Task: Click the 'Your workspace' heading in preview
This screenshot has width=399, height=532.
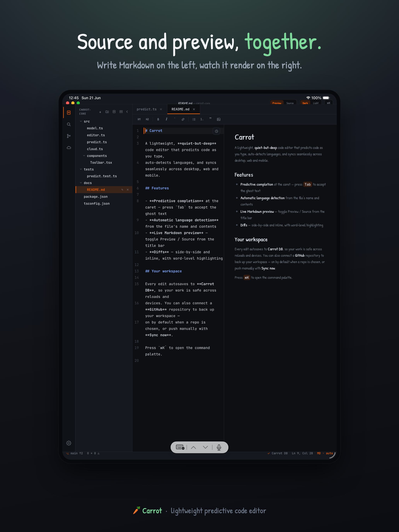Action: (x=251, y=240)
